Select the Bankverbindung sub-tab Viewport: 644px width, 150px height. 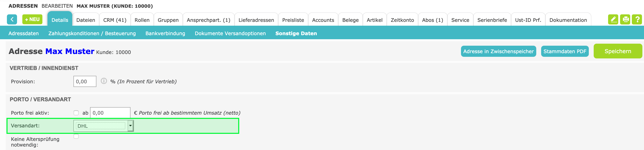(x=165, y=33)
